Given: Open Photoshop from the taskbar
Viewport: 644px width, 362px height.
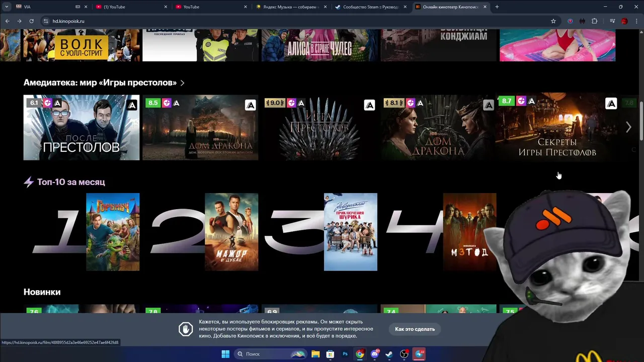Looking at the screenshot, I should [345, 354].
